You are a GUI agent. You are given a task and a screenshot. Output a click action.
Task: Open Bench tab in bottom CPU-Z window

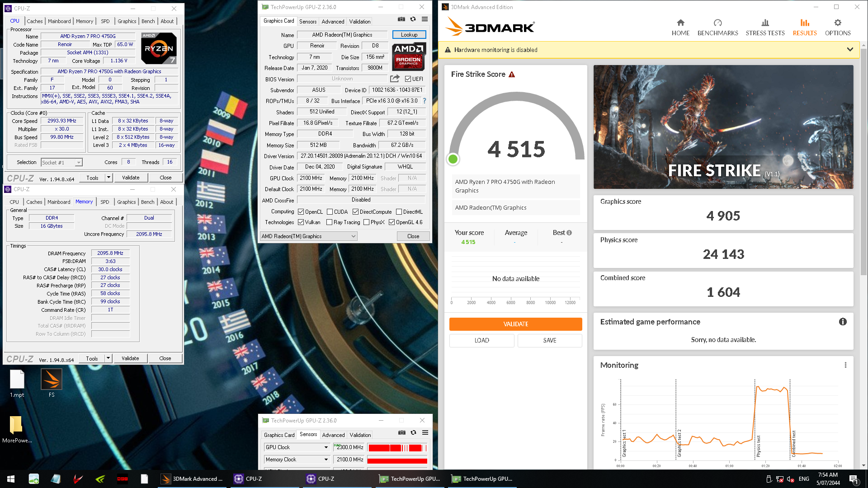(147, 202)
